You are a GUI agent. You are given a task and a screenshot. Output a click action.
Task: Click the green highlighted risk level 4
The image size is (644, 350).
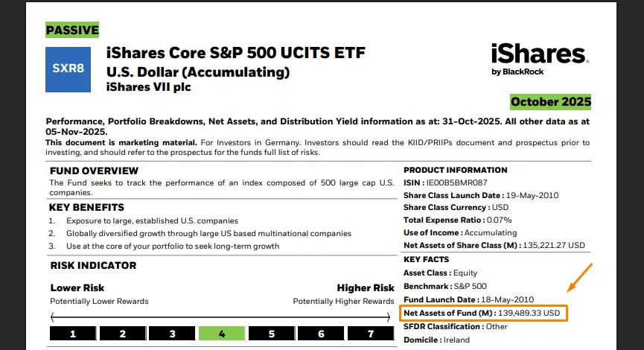pyautogui.click(x=222, y=334)
